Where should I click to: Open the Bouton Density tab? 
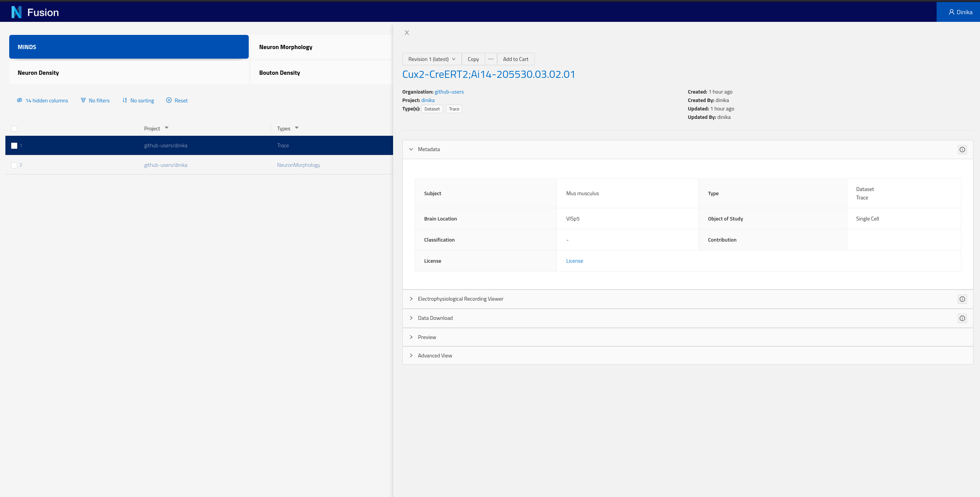point(322,72)
